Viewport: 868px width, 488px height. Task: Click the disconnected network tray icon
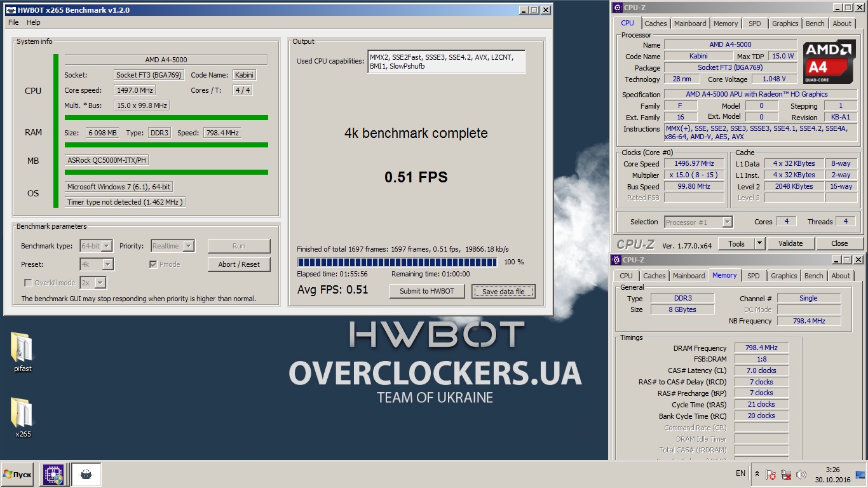pyautogui.click(x=786, y=475)
